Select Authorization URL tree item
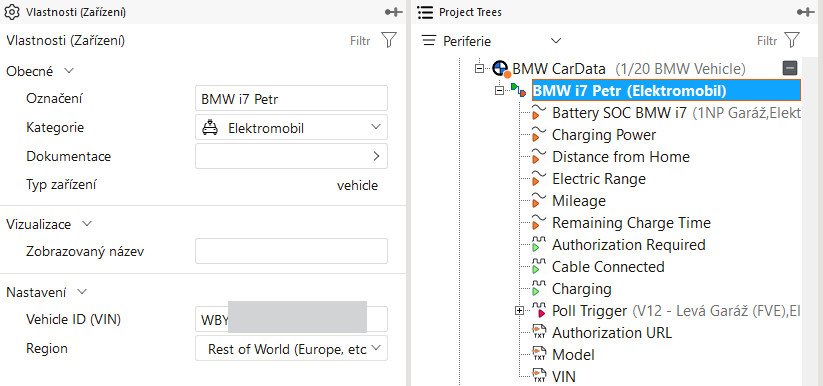Image resolution: width=823 pixels, height=386 pixels. [x=612, y=333]
